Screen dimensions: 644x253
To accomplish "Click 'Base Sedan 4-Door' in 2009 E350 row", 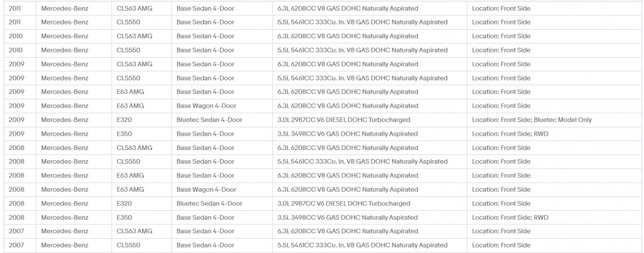I will click(x=205, y=134).
